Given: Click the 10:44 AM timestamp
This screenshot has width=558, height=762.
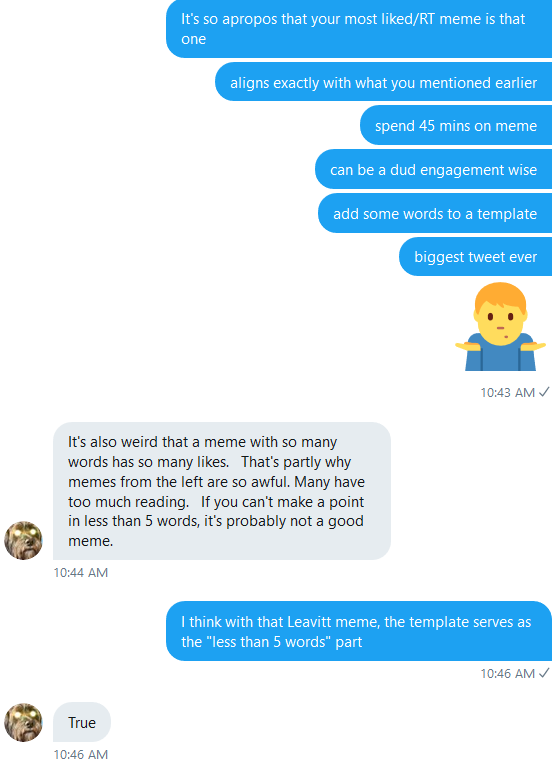Looking at the screenshot, I should tap(81, 572).
